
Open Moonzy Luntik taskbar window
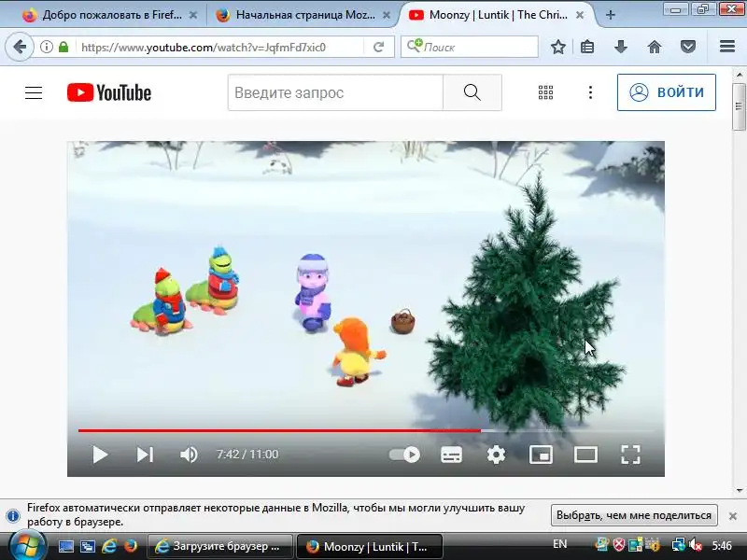tap(370, 546)
